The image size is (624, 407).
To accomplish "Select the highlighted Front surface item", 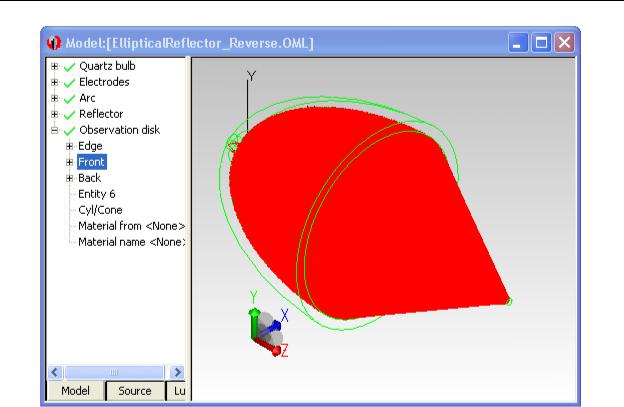I will (92, 162).
